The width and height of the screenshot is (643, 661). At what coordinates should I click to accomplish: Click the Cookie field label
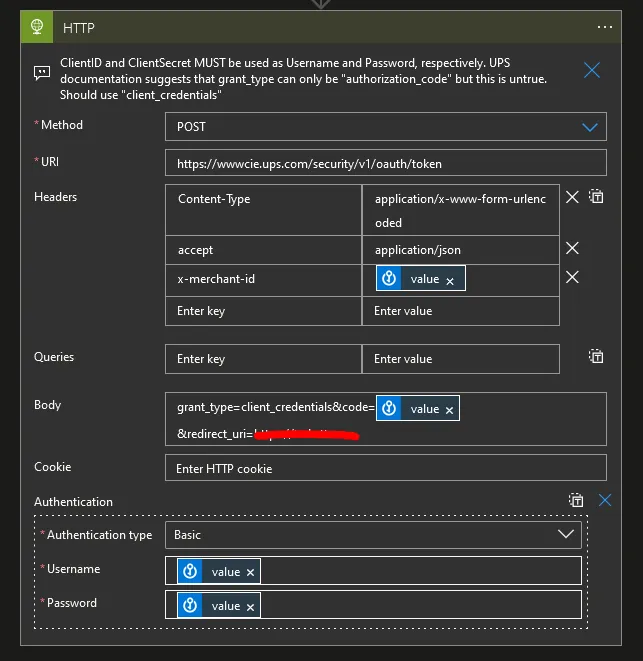coord(52,467)
